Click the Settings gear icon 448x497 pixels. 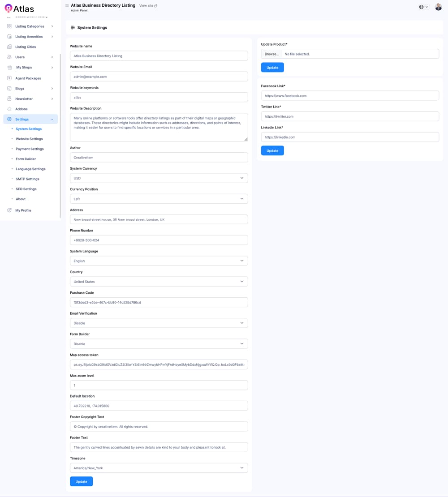pos(9,119)
